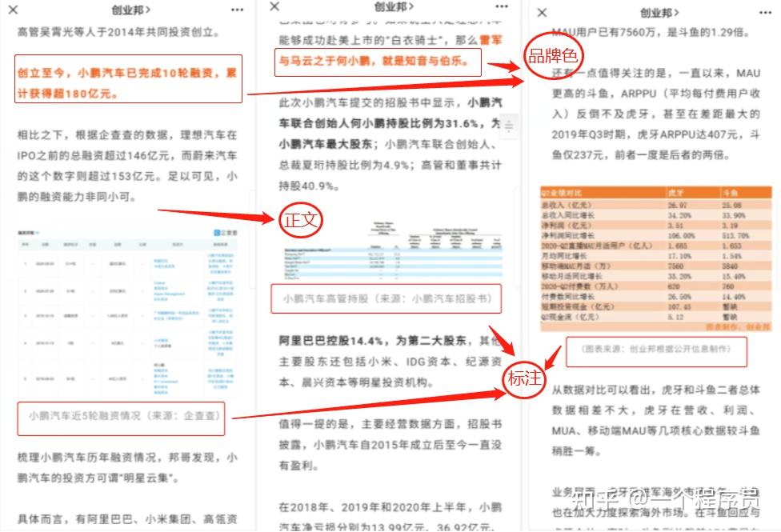Click bold text 阿里巴巴控股14.4%，为第二大股东
Image resolution: width=781 pixels, height=532 pixels.
coord(372,341)
